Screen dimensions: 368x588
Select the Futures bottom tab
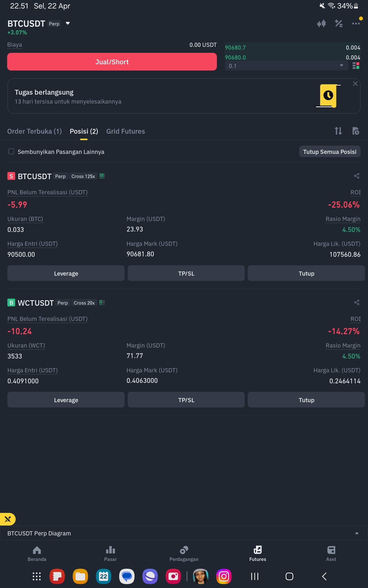coord(258,554)
